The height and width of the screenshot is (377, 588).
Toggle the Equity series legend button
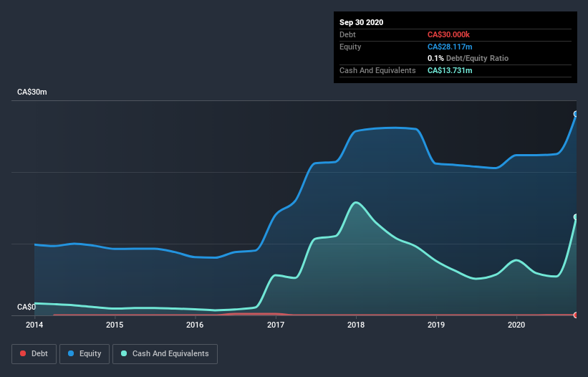coord(85,354)
